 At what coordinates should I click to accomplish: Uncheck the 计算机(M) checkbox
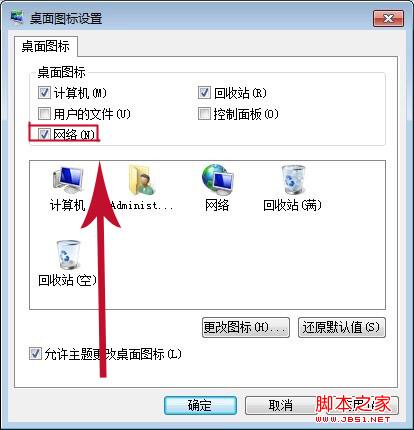(44, 93)
